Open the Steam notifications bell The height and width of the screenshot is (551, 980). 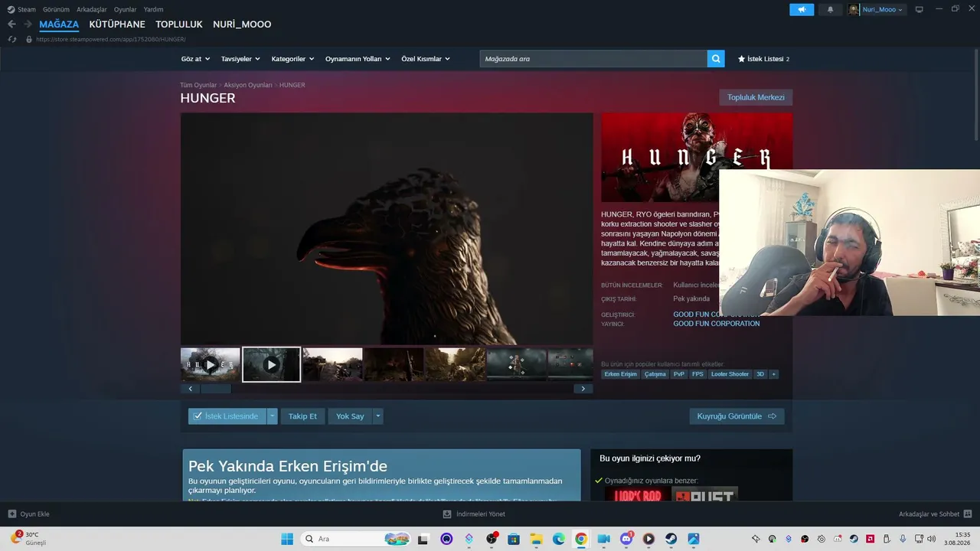pyautogui.click(x=830, y=9)
